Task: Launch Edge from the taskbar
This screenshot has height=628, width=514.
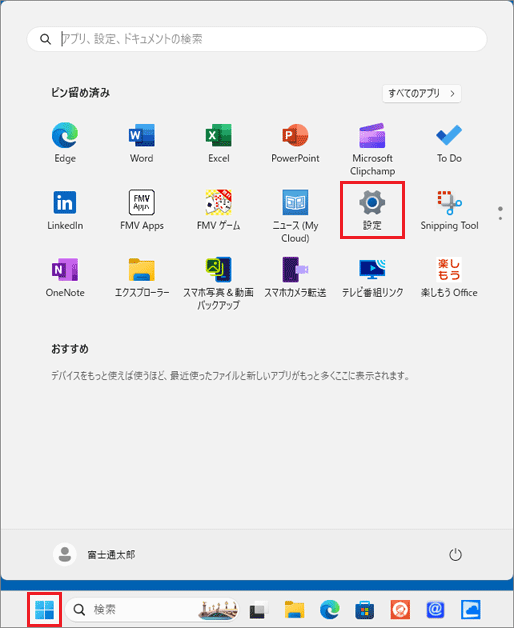Action: click(x=330, y=610)
